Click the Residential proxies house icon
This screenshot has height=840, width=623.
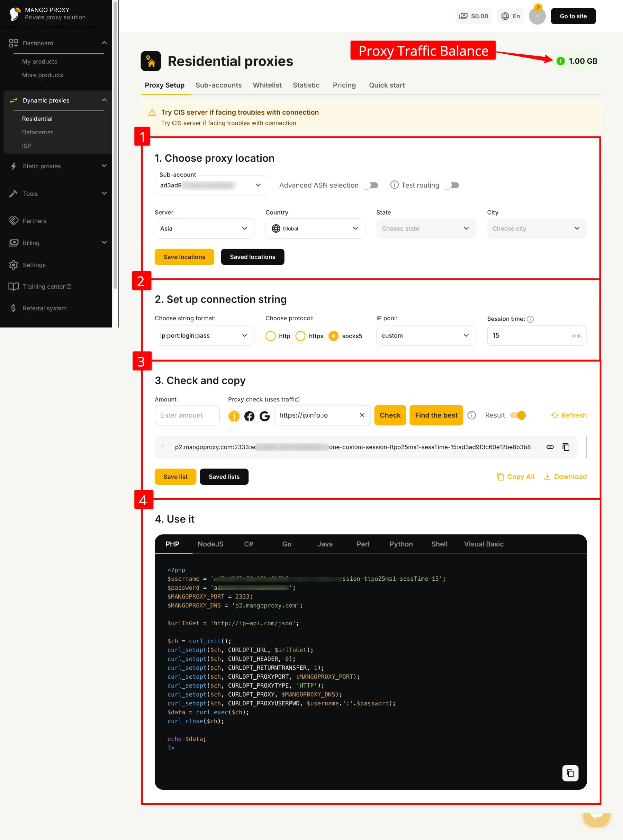(151, 61)
